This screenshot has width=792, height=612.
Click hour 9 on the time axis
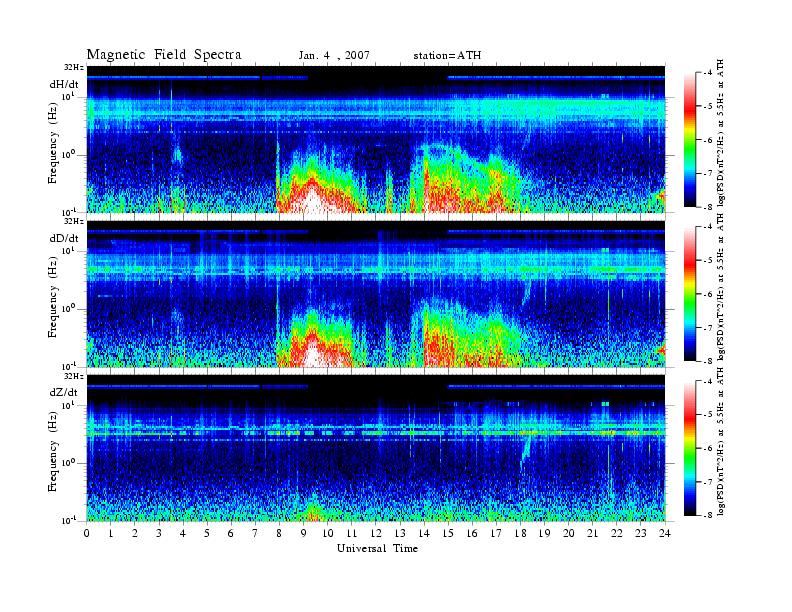pos(304,534)
